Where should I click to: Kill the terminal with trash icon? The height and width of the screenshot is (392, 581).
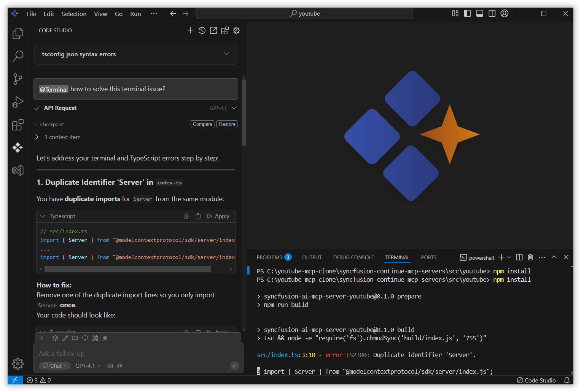[x=530, y=257]
